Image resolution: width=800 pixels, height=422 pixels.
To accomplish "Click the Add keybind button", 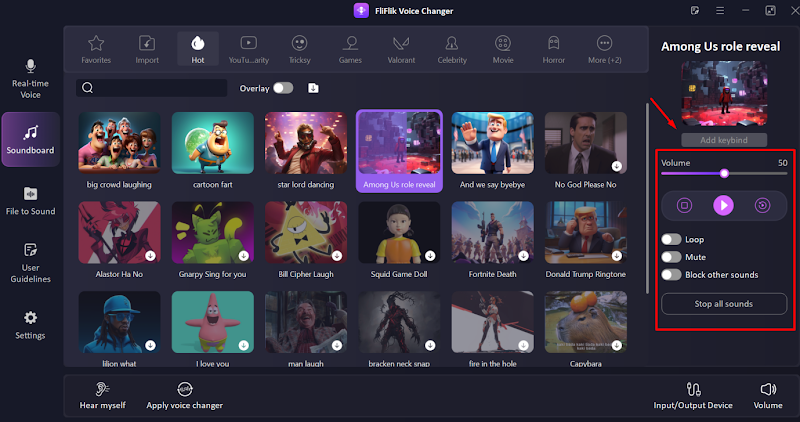I will click(724, 140).
